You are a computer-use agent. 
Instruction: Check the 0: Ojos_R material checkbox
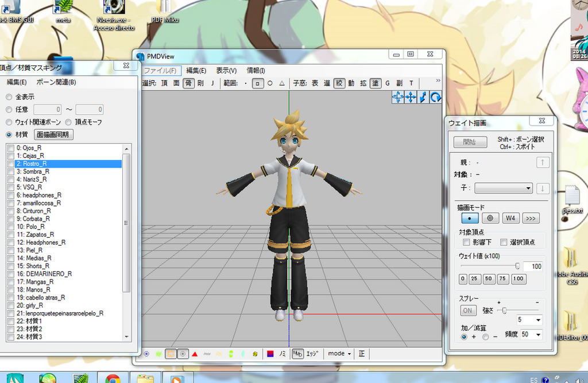[11, 148]
